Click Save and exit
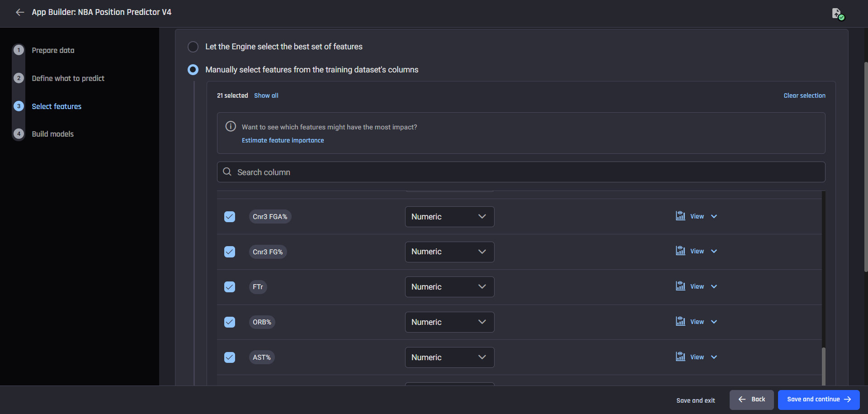The height and width of the screenshot is (414, 868). click(695, 400)
